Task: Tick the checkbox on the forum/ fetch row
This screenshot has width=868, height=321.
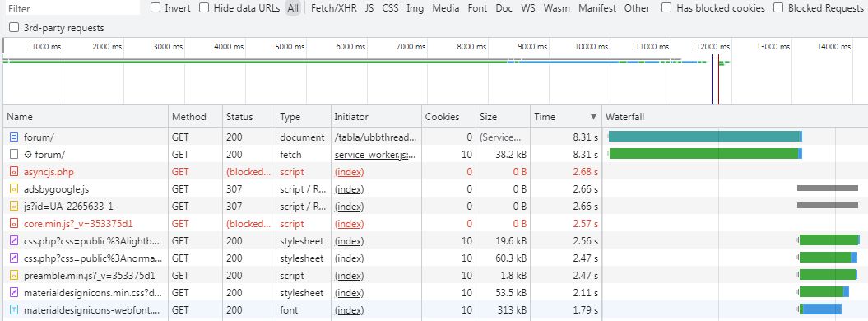Action: point(14,155)
